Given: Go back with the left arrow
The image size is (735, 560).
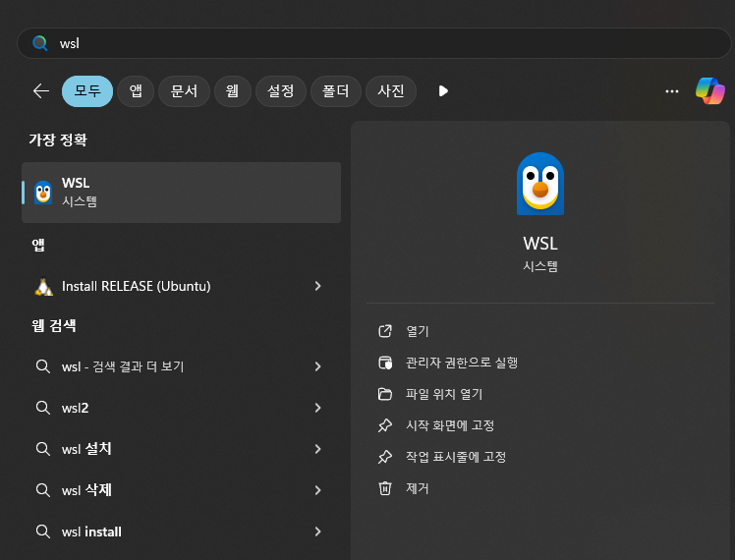Looking at the screenshot, I should [41, 91].
